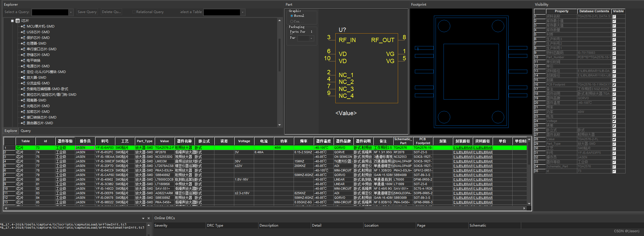Click the icon beside USB芯片-SMD
This screenshot has height=236, width=644.
(x=23, y=32)
